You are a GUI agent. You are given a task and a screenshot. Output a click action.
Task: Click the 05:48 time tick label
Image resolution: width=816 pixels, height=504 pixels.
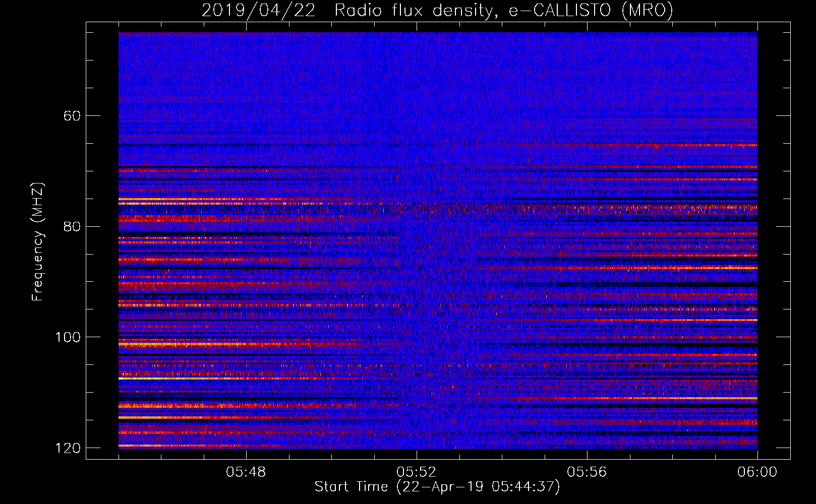click(x=246, y=472)
